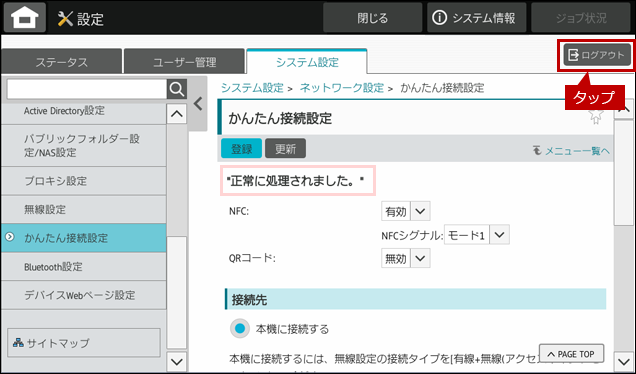Select かんたん接続設定 in the sidebar

point(84,238)
